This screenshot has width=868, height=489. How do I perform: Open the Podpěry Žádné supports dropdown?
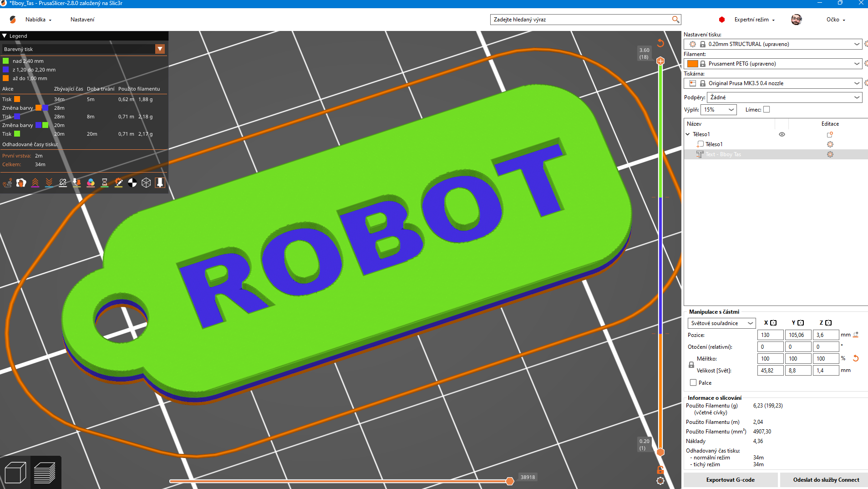click(x=784, y=97)
